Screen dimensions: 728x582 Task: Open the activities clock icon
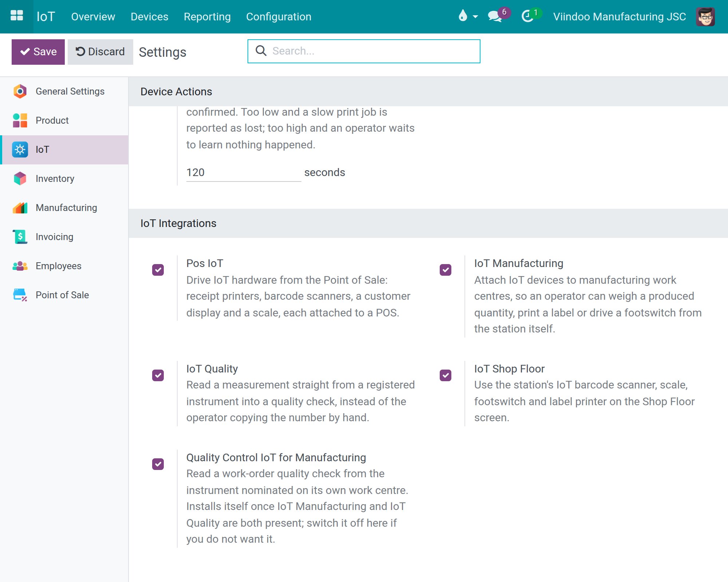point(527,16)
